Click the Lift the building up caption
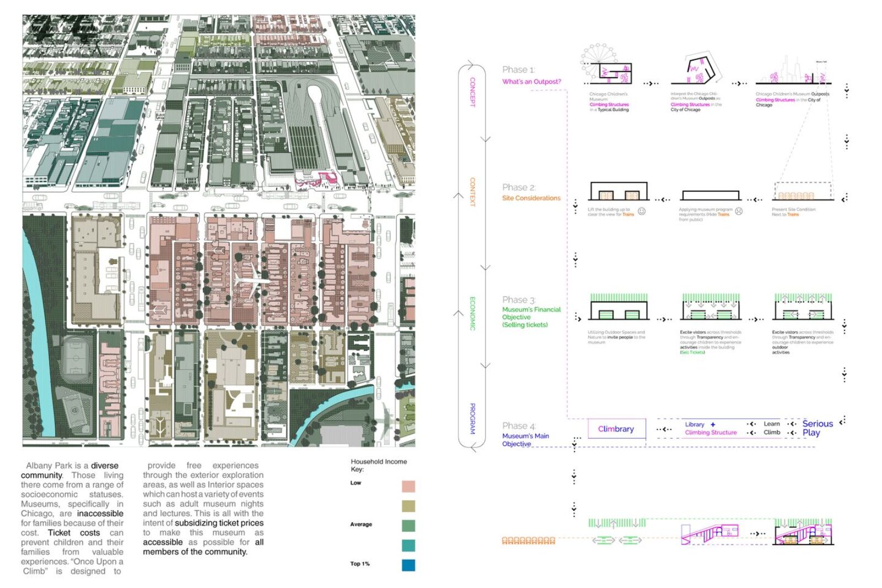Image resolution: width=882 pixels, height=588 pixels. pyautogui.click(x=611, y=212)
